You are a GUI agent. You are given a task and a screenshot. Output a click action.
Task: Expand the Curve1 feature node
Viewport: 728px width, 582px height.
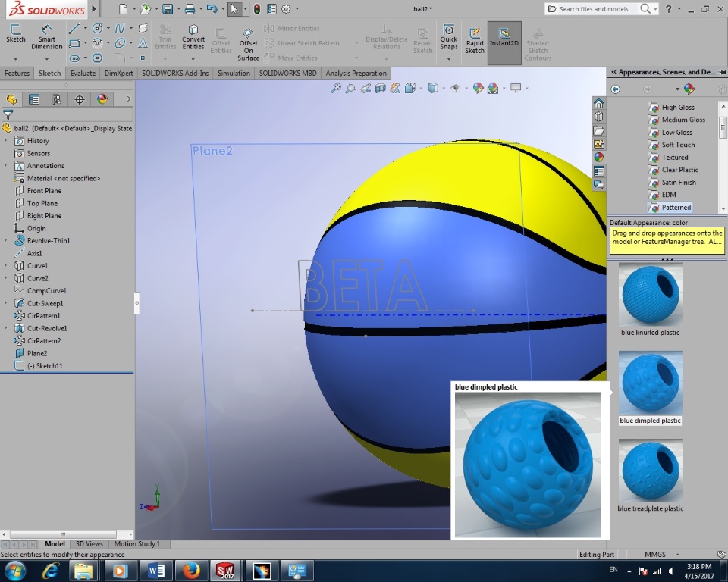pyautogui.click(x=5, y=265)
